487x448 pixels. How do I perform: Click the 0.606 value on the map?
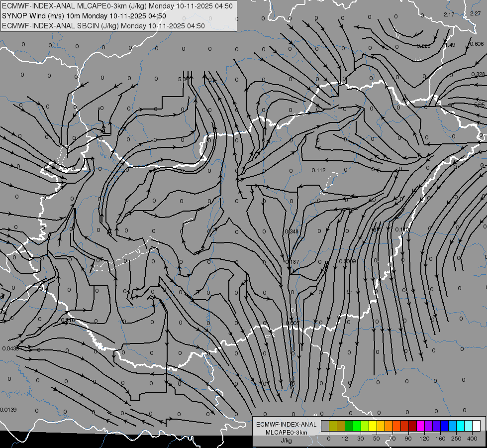tap(477, 44)
